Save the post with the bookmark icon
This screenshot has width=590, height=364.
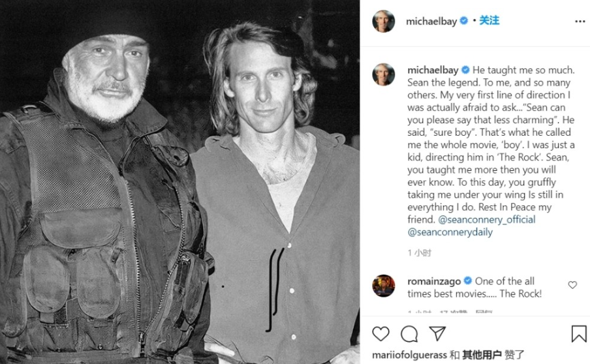click(578, 334)
